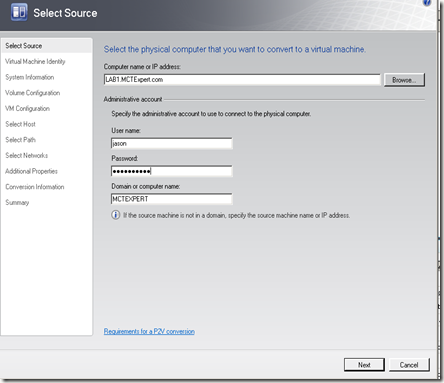This screenshot has width=444, height=383.
Task: Click the User name field containing jason
Action: (172, 143)
